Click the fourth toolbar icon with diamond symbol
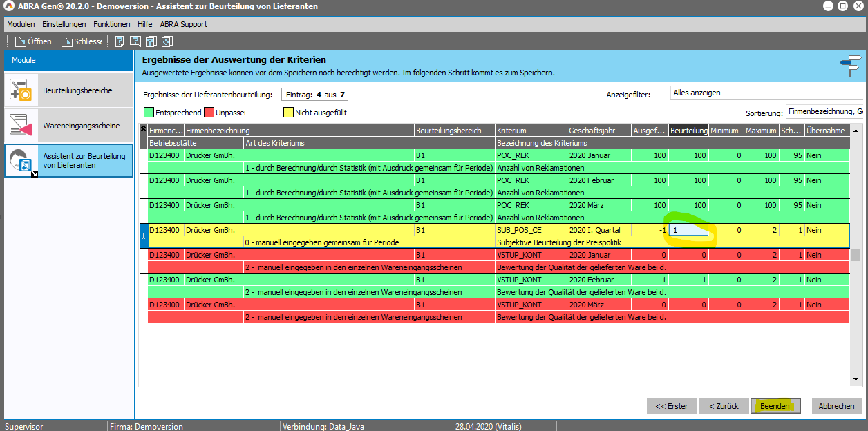The width and height of the screenshot is (868, 431). point(166,41)
